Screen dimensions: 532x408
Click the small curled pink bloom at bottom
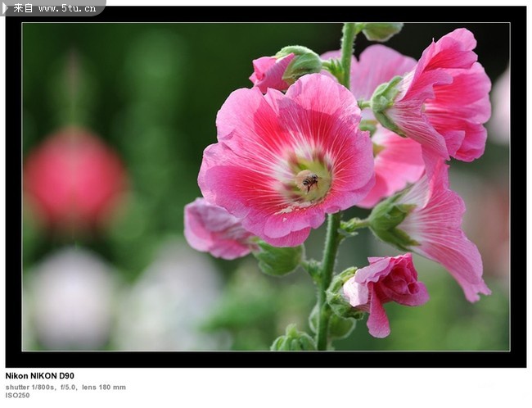pyautogui.click(x=386, y=286)
